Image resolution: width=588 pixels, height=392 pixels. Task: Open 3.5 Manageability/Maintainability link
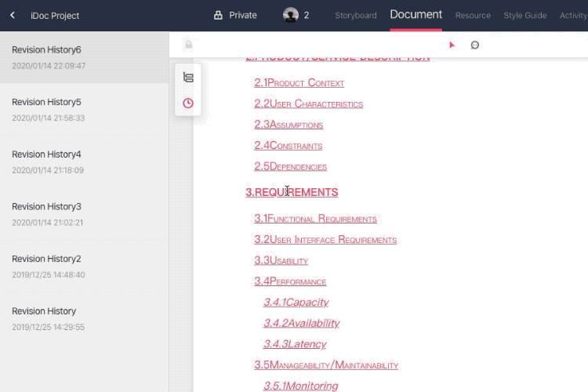pyautogui.click(x=326, y=365)
